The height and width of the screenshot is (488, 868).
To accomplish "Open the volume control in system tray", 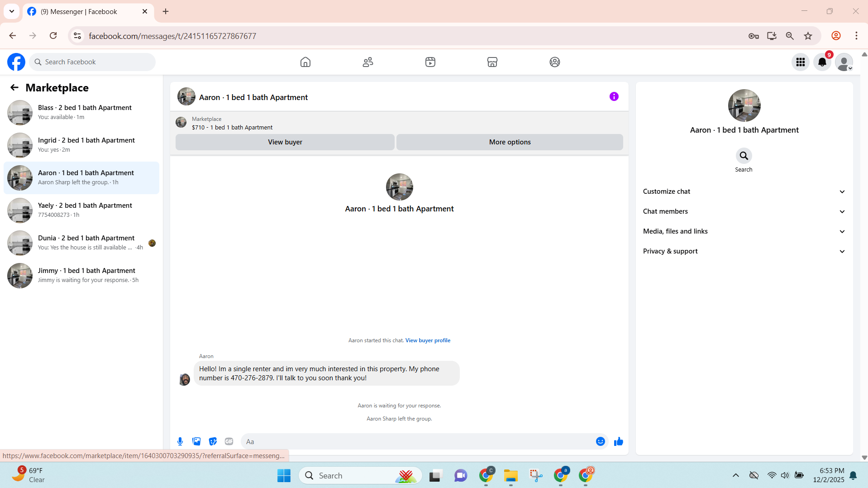I will tap(785, 475).
